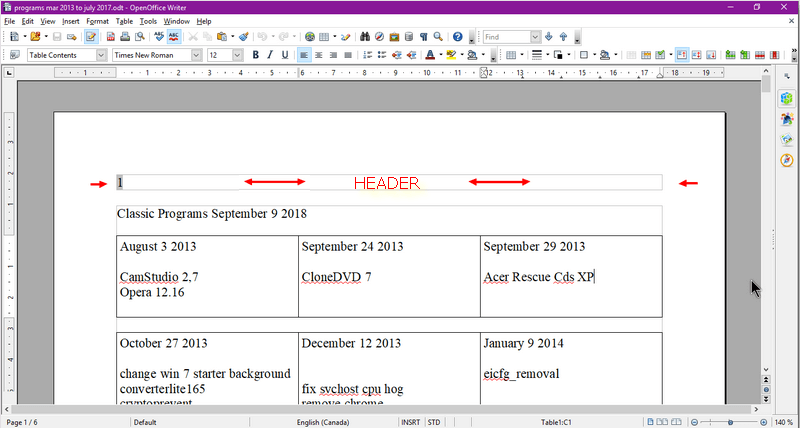Activate the Format Paintbrush icon
The width and height of the screenshot is (800, 428).
pyautogui.click(x=244, y=37)
